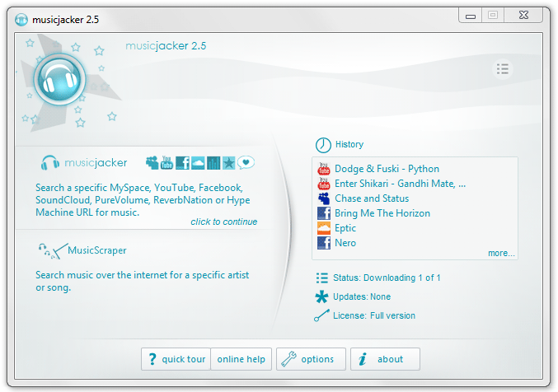
Task: Select 'Bring Me The Horizon' history entry
Action: click(382, 213)
